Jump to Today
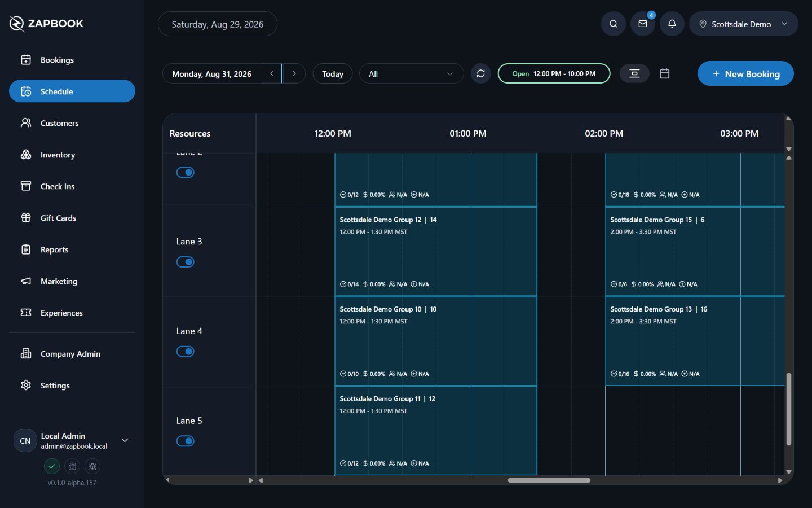This screenshot has height=508, width=812. tap(333, 74)
